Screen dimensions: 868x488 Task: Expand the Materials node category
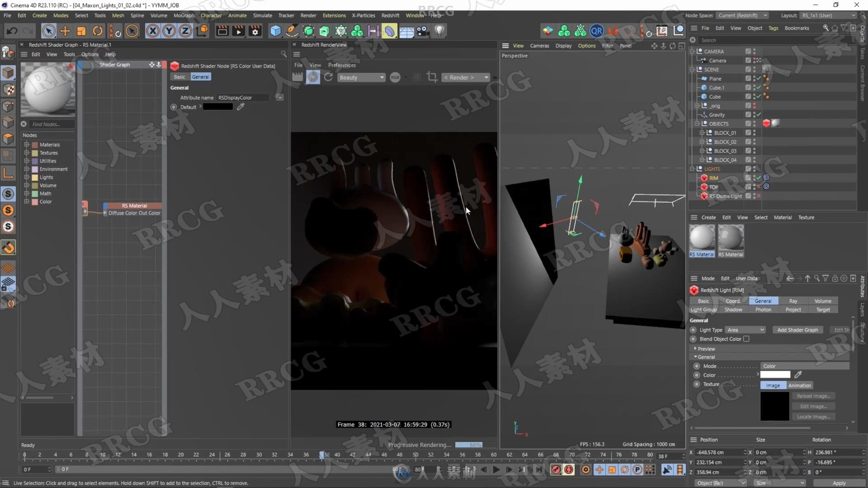click(x=27, y=145)
